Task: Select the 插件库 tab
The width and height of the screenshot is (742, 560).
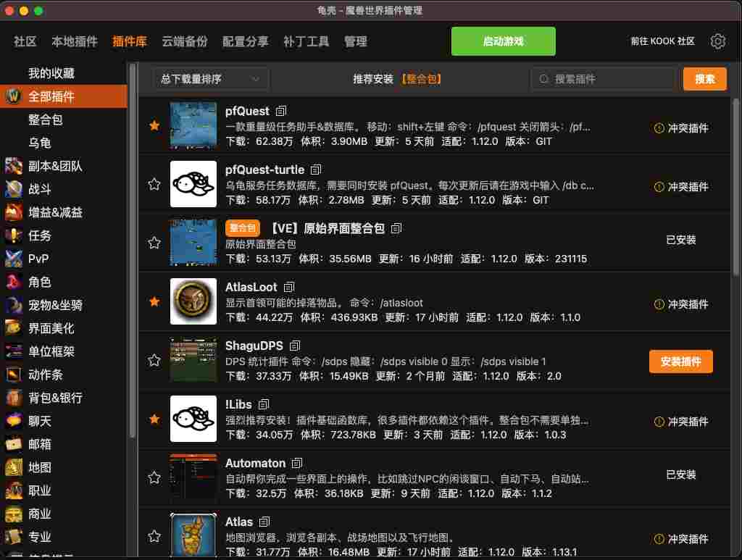Action: 130,41
